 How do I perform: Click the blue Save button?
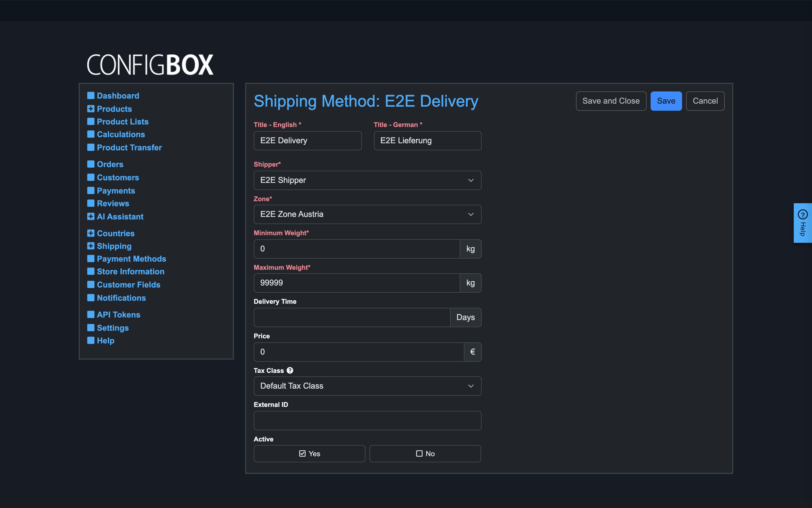point(666,101)
